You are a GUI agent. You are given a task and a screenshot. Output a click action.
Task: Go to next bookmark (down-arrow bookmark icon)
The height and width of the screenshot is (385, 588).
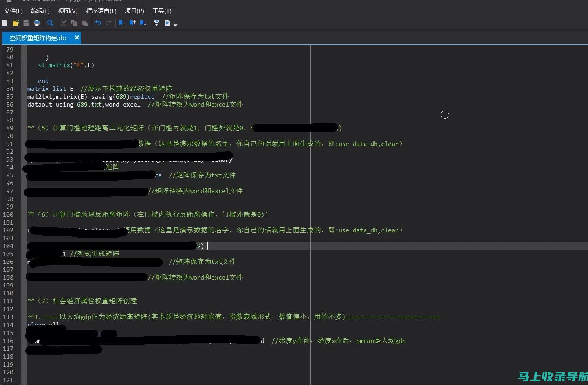[143, 23]
